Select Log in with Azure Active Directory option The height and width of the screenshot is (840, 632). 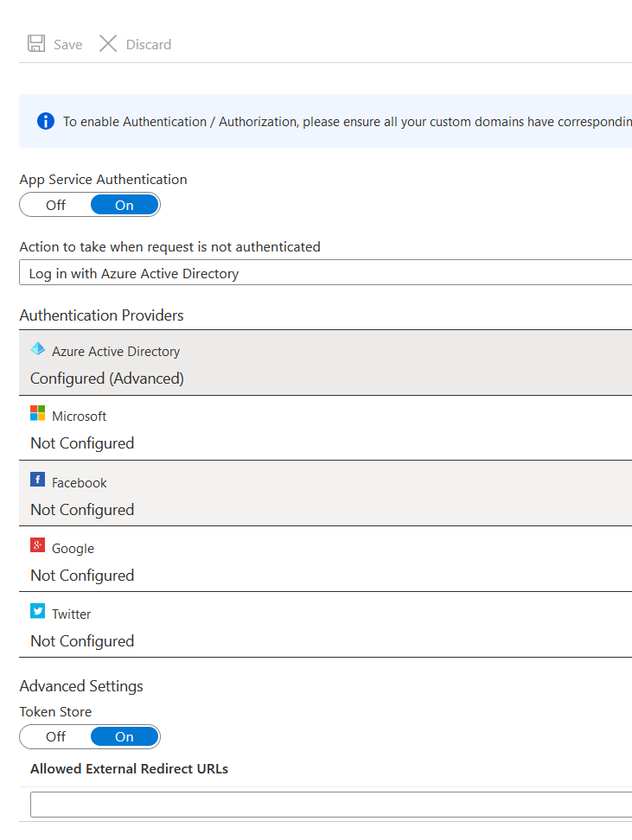132,273
